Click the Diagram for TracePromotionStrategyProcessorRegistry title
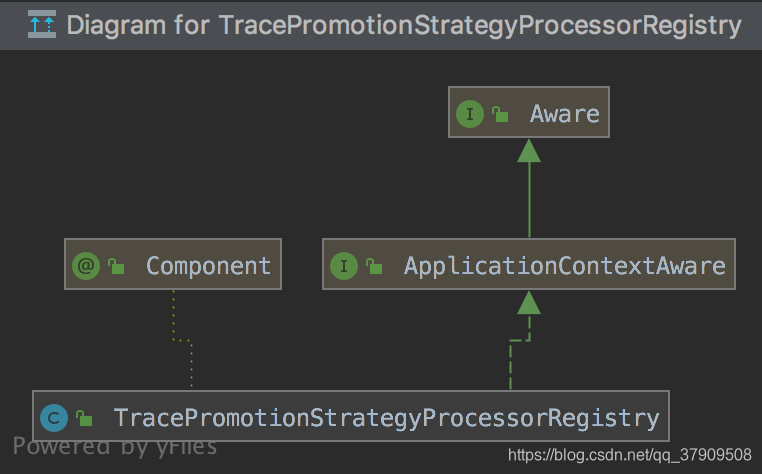This screenshot has height=474, width=762. pos(404,25)
